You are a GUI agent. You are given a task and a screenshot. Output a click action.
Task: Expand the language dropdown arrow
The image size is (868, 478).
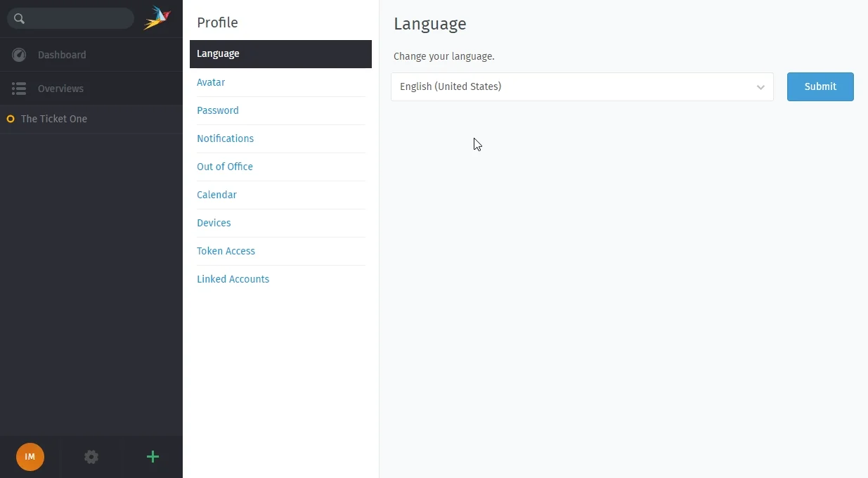760,87
